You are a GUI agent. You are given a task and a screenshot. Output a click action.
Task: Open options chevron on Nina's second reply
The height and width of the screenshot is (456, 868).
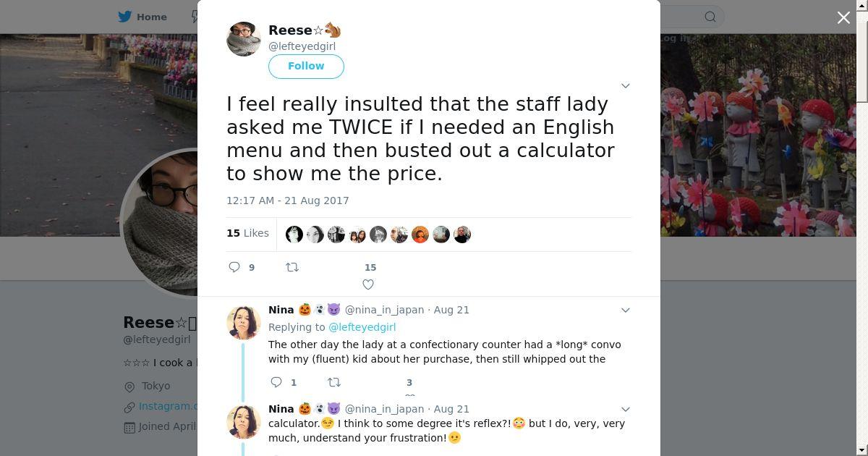pyautogui.click(x=626, y=409)
